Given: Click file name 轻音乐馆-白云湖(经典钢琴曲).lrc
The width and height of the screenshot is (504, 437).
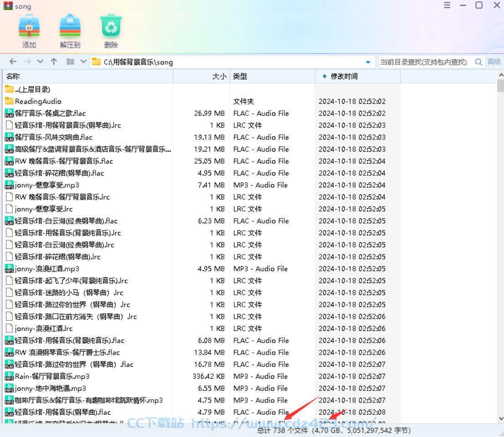Looking at the screenshot, I should coord(64,245).
